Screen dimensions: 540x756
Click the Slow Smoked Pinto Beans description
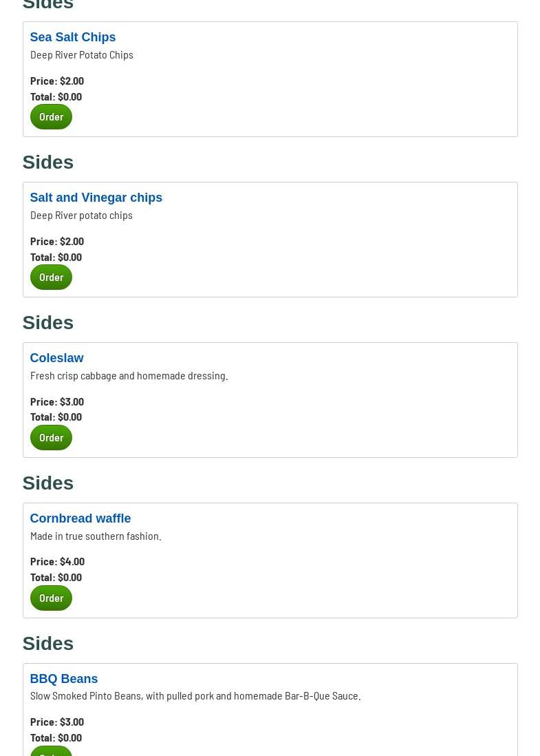tap(195, 695)
